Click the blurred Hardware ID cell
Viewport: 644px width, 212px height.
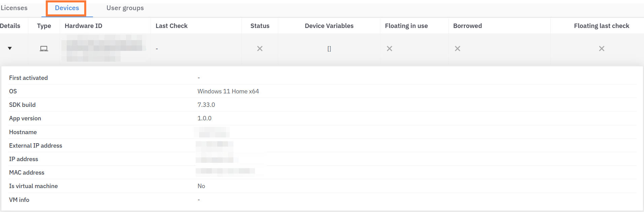point(104,48)
